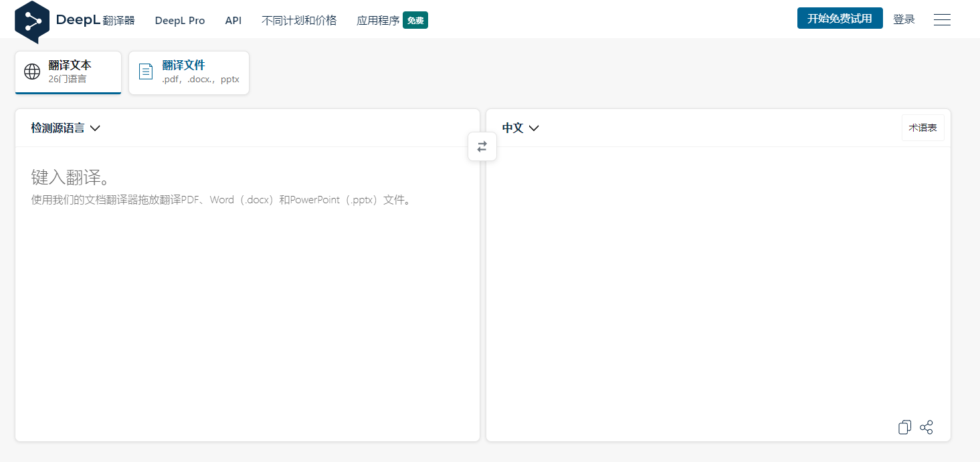The image size is (980, 462).
Task: Focus the 键入翻译 source text input
Action: tap(248, 294)
